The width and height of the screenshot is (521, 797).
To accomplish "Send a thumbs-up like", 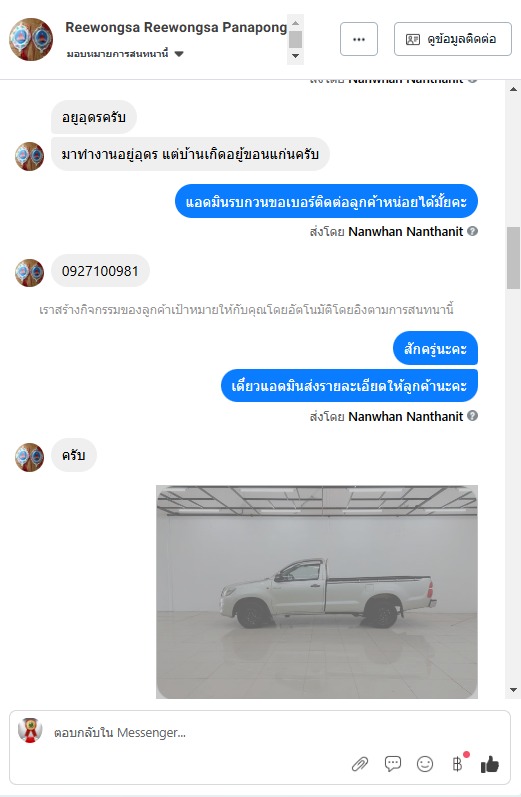I will [x=489, y=763].
